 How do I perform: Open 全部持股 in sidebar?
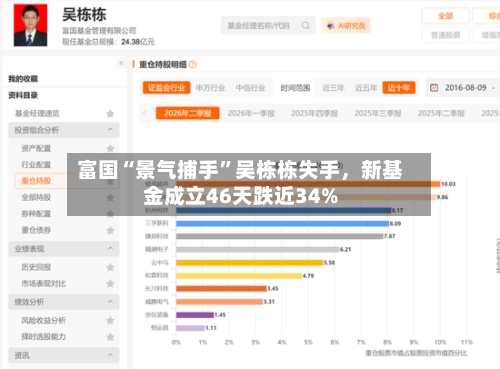point(36,197)
